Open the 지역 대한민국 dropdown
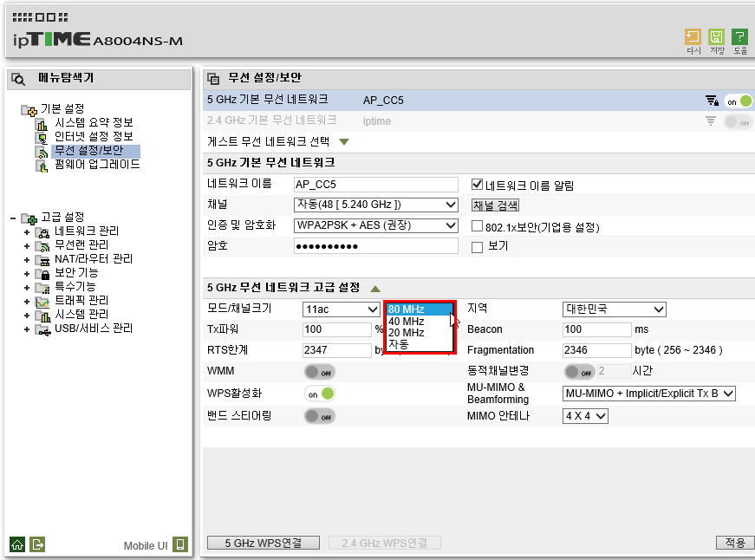 pos(614,309)
